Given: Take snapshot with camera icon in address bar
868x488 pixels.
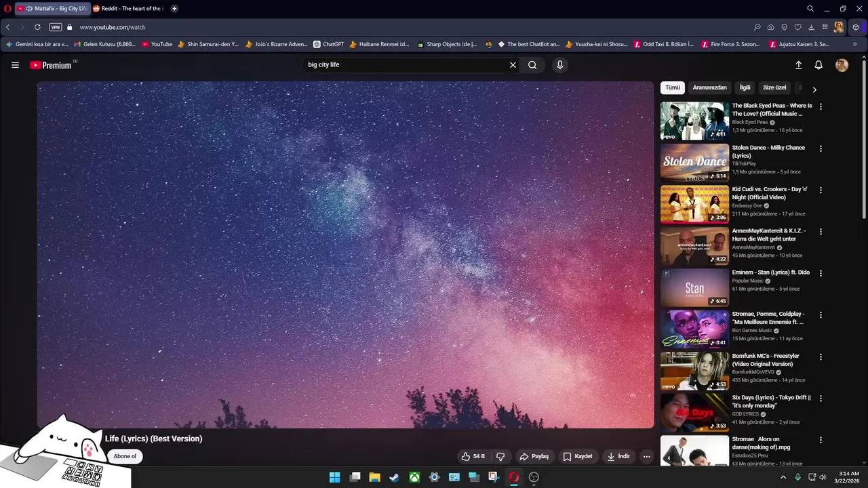Looking at the screenshot, I should [771, 27].
